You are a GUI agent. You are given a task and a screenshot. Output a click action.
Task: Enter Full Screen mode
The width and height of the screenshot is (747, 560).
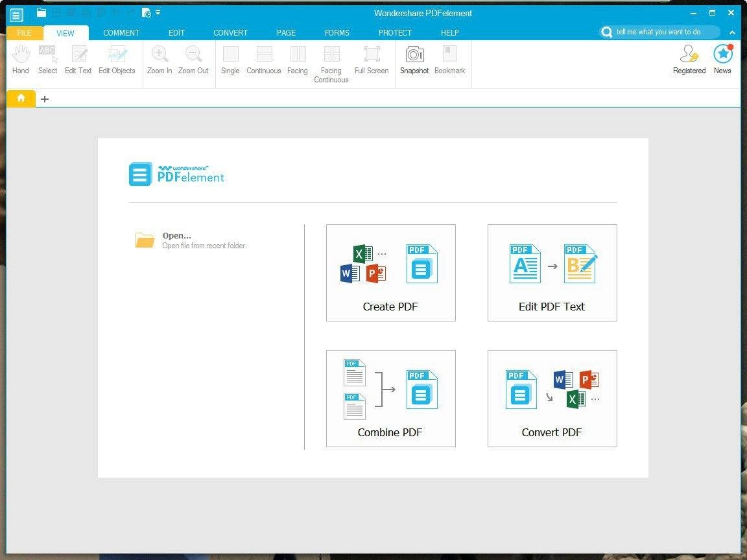coord(372,60)
